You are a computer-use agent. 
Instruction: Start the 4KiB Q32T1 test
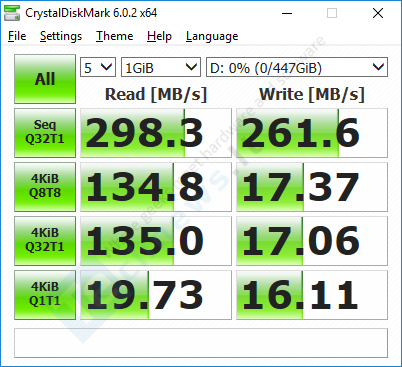(45, 241)
